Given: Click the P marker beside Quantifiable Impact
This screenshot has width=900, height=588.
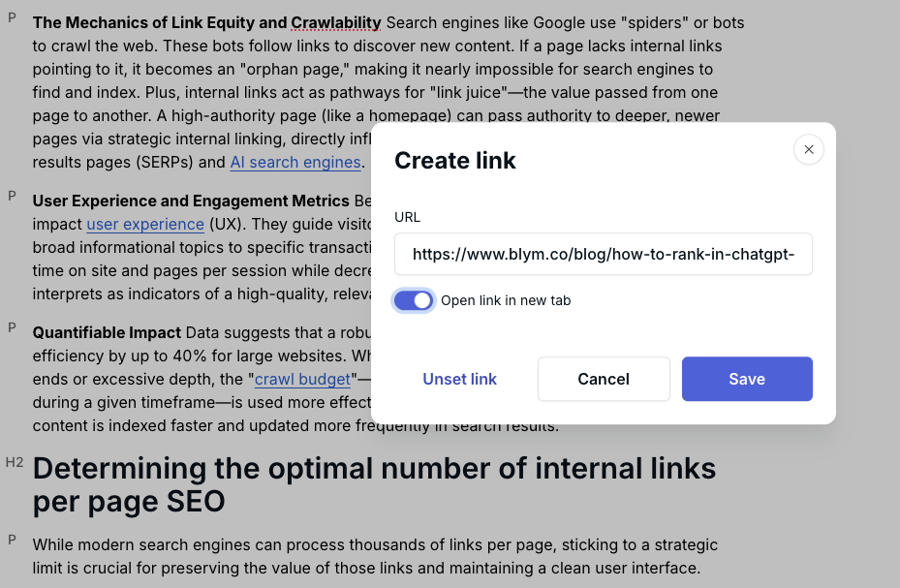Looking at the screenshot, I should (x=12, y=327).
